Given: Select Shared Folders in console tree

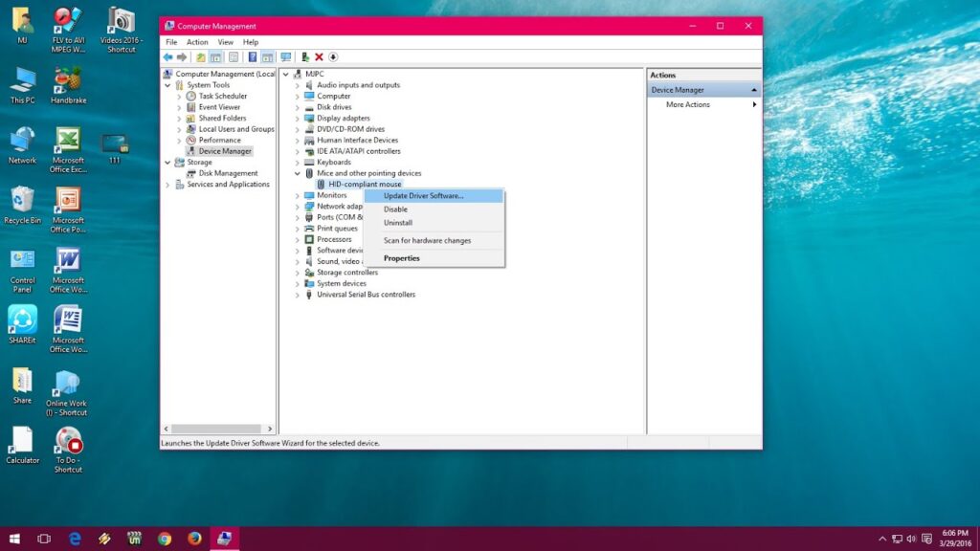Looking at the screenshot, I should (222, 118).
